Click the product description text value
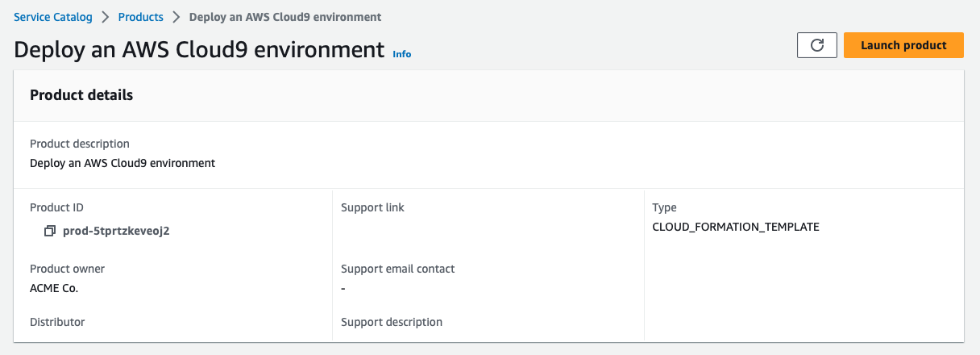Viewport: 980px width, 355px height. click(x=122, y=163)
